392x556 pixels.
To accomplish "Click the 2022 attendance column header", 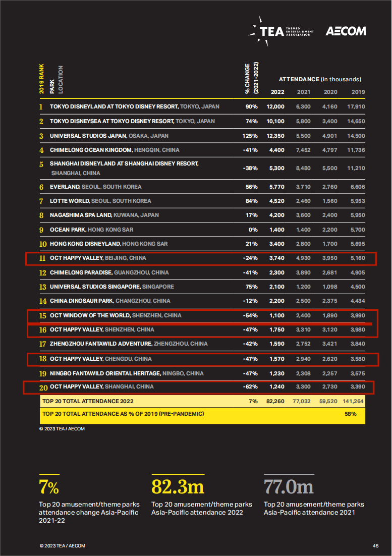I will point(277,92).
